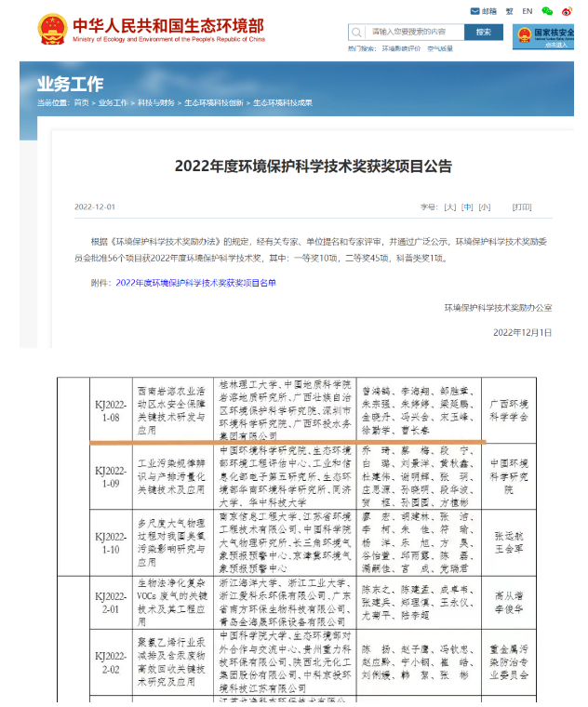
Task: Open 科技与财务 breadcrumb item
Action: (x=155, y=102)
